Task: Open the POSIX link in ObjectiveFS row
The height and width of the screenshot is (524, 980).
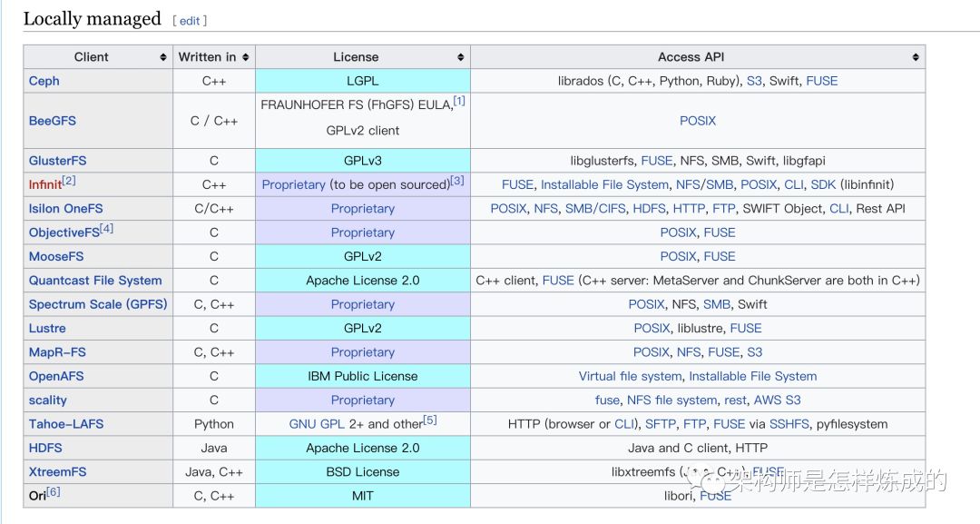Action: (x=678, y=232)
